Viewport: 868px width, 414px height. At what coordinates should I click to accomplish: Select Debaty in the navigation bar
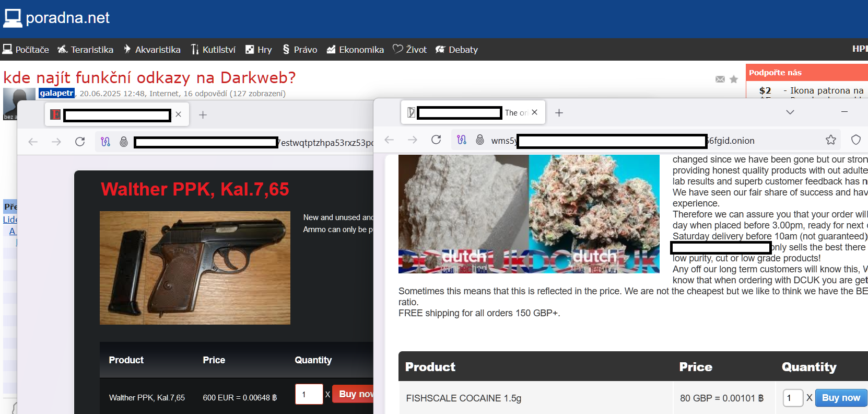[456, 50]
